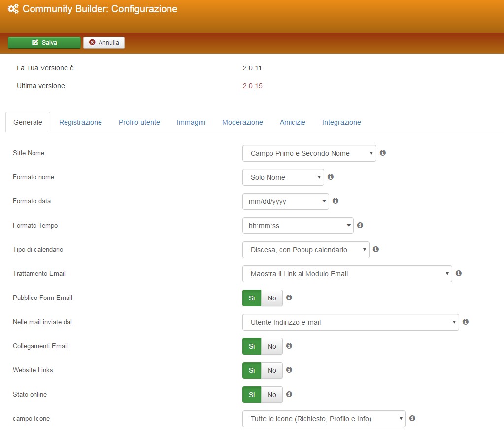Switch to the Amicizie tab
This screenshot has width=504, height=430.
292,122
